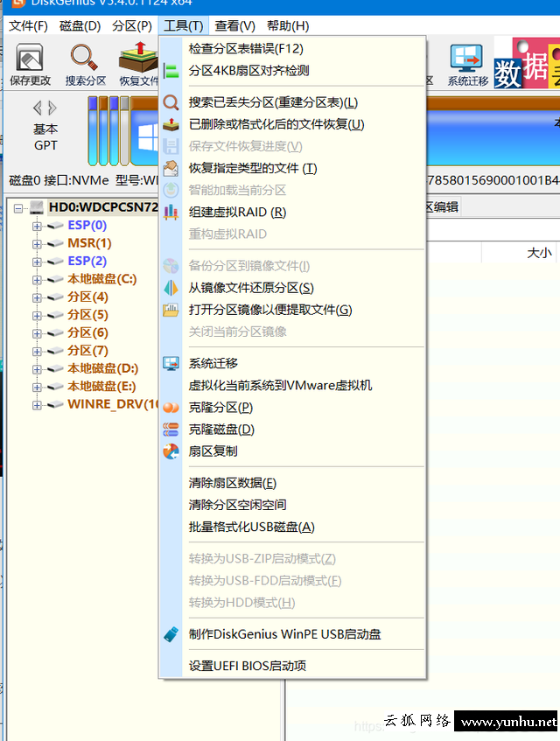
Task: Expand the 本地磁盘(E:) node
Action: pos(37,388)
